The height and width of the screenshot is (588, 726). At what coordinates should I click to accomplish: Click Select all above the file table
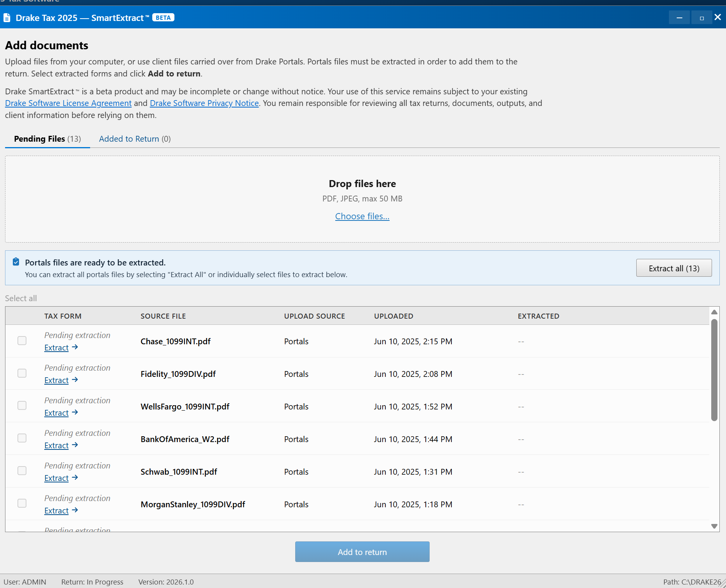click(x=21, y=298)
